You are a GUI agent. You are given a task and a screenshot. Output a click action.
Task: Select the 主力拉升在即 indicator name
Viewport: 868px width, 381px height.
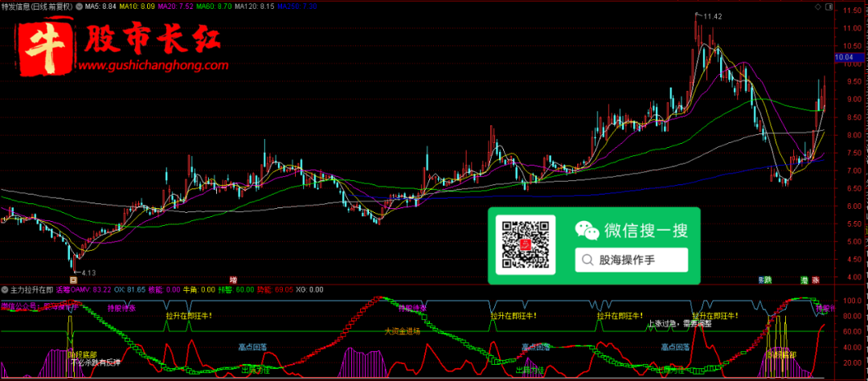point(31,289)
